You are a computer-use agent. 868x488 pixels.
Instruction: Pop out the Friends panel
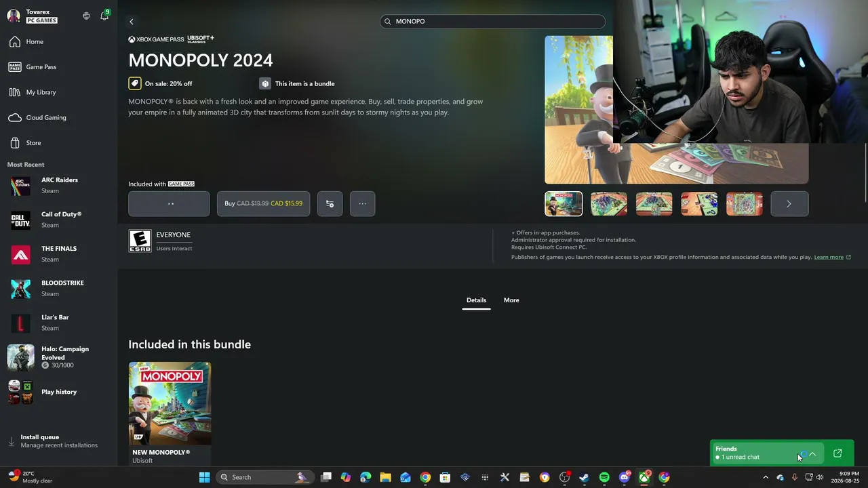(837, 453)
